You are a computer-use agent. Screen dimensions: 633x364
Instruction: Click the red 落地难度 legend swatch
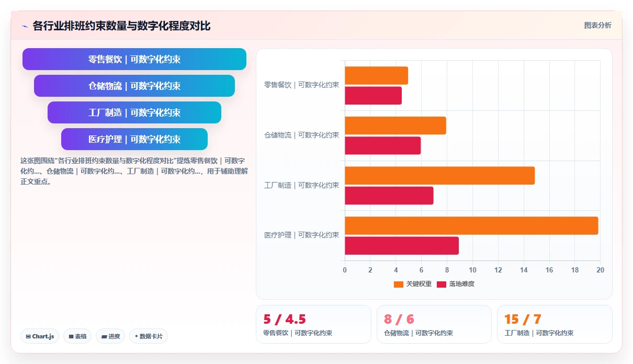(442, 284)
